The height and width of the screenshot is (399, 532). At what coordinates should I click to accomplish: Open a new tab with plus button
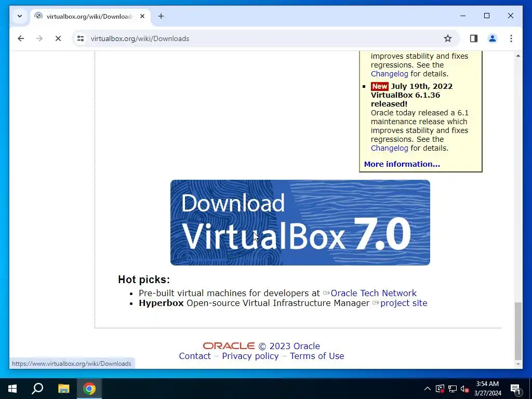161,16
